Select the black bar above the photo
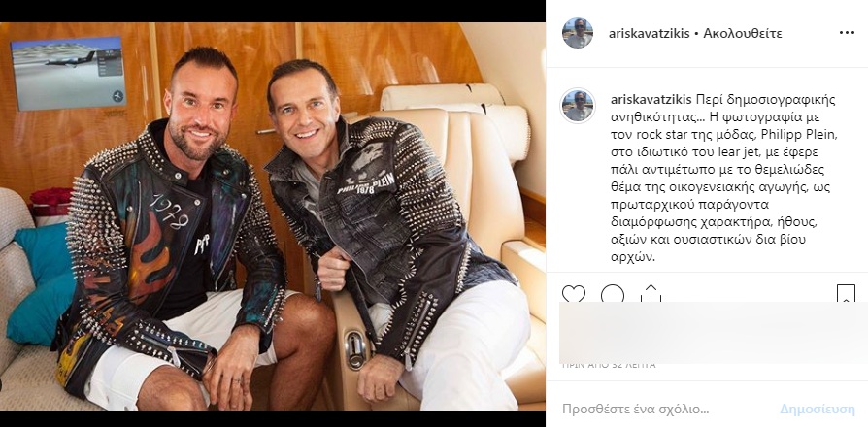Image resolution: width=868 pixels, height=427 pixels. click(x=273, y=11)
